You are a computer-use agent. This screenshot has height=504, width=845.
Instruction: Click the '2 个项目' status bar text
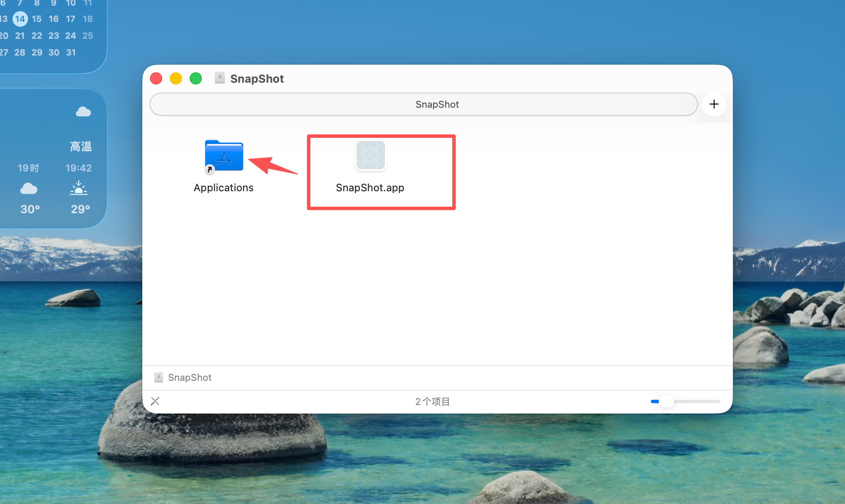tap(432, 401)
